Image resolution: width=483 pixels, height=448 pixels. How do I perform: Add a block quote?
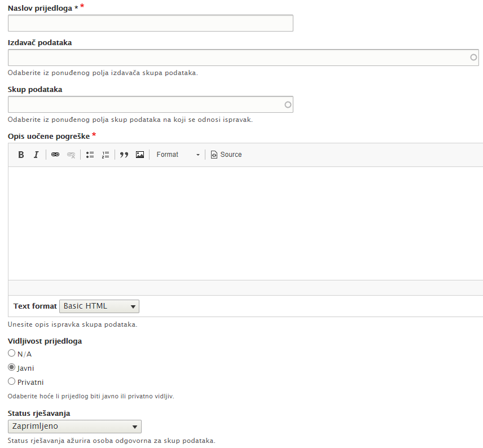(124, 155)
